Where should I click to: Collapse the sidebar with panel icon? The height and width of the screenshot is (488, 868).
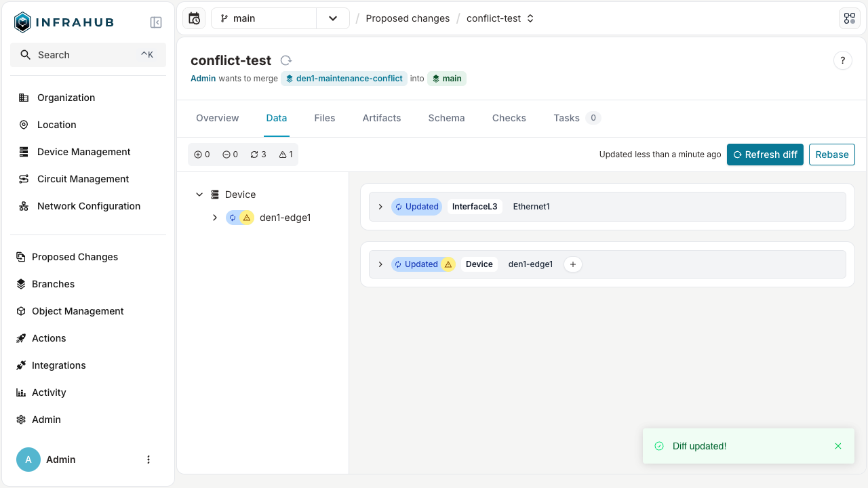[x=156, y=22]
